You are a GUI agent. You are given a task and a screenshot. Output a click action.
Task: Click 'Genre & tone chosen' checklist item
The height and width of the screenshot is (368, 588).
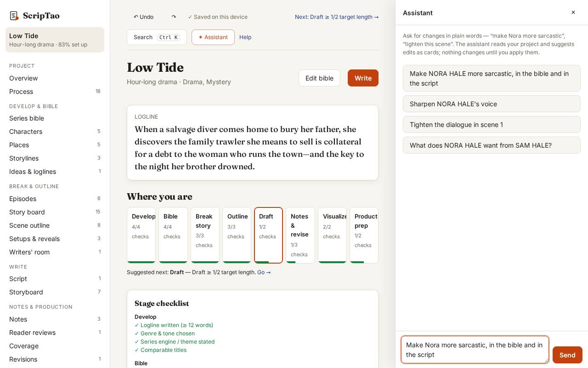click(164, 333)
